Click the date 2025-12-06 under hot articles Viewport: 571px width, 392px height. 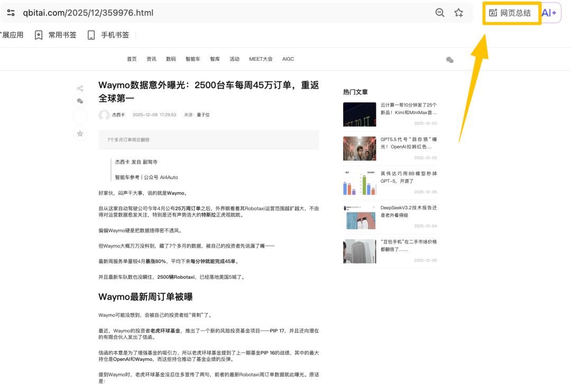[x=425, y=192]
